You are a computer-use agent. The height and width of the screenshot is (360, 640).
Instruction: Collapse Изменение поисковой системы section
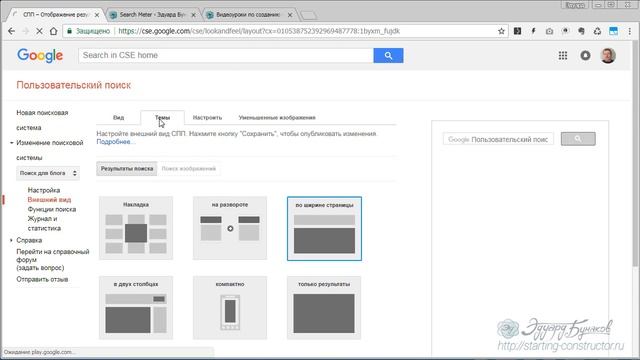pos(11,143)
